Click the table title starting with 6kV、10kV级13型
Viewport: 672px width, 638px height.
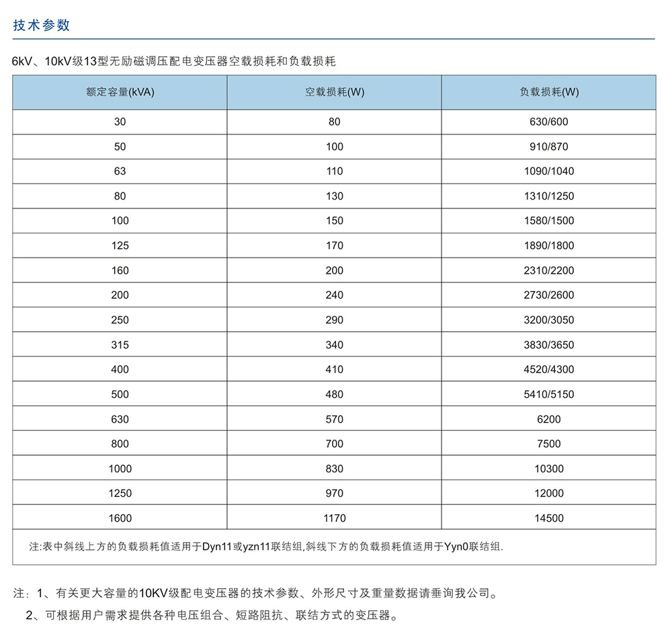point(174,62)
